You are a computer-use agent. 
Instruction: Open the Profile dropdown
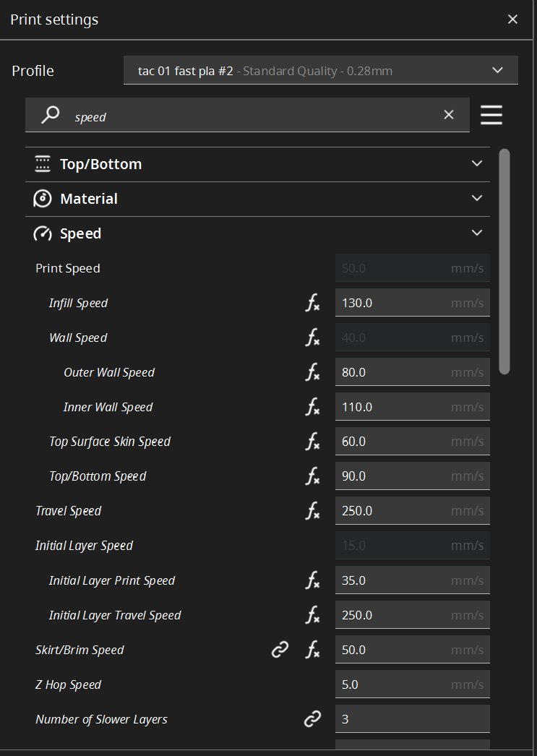tap(497, 70)
